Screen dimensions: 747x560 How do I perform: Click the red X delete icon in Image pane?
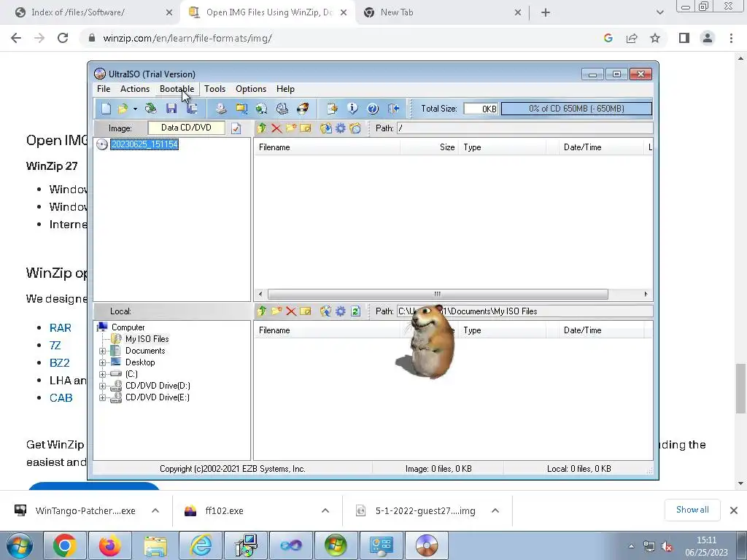[x=276, y=128]
